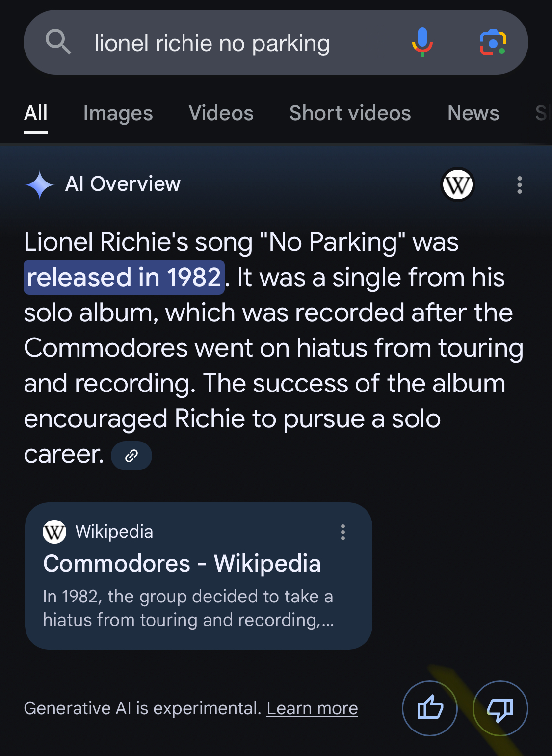The image size is (552, 756).
Task: Start voice search with the microphone
Action: 422,42
